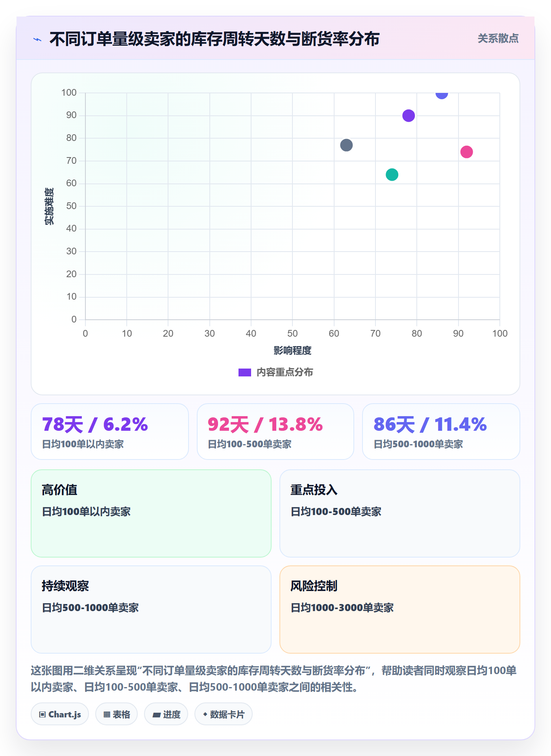The width and height of the screenshot is (551, 756).
Task: Open the 86天 / 11.4% data card
Action: click(441, 432)
